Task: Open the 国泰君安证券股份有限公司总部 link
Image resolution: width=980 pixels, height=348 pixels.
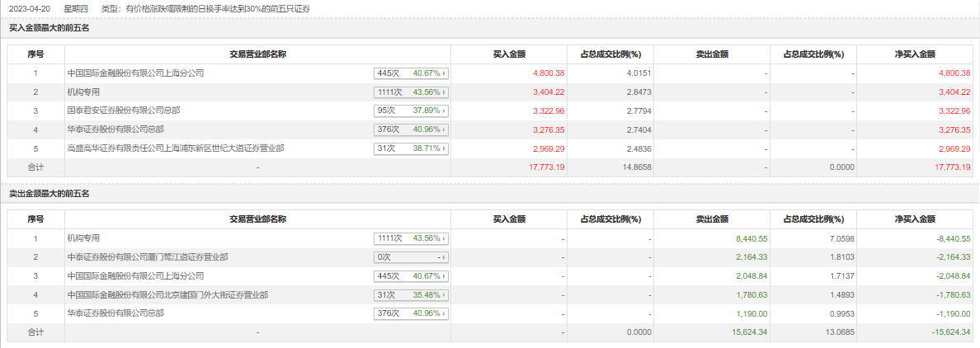Action: [123, 111]
